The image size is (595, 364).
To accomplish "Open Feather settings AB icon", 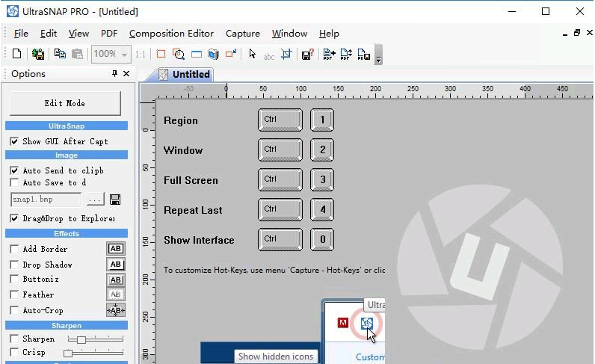I will [116, 294].
